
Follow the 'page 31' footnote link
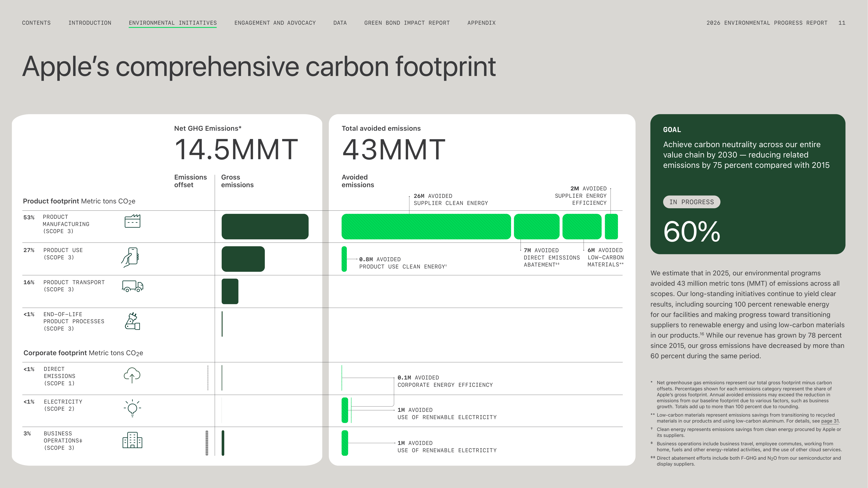coord(830,421)
